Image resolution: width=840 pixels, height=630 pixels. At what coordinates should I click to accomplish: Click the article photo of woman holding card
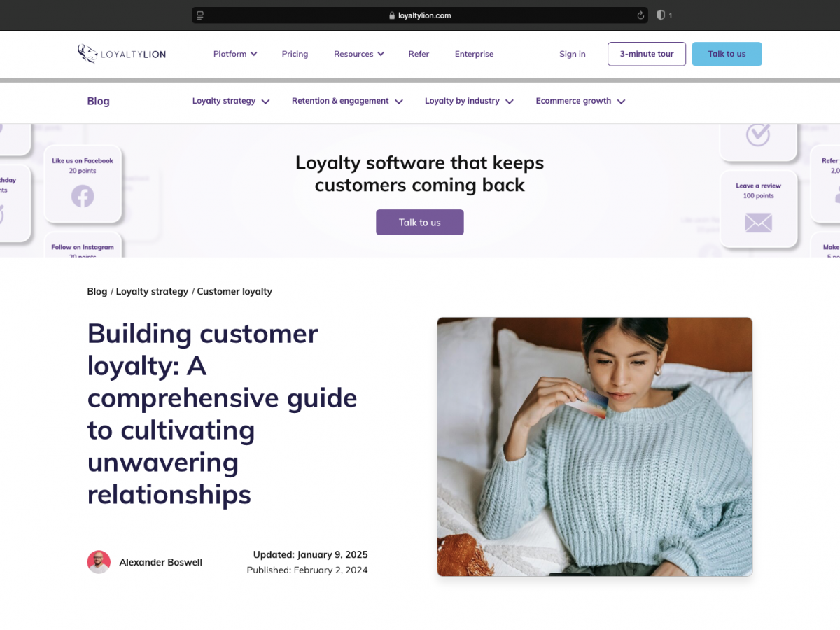[595, 447]
